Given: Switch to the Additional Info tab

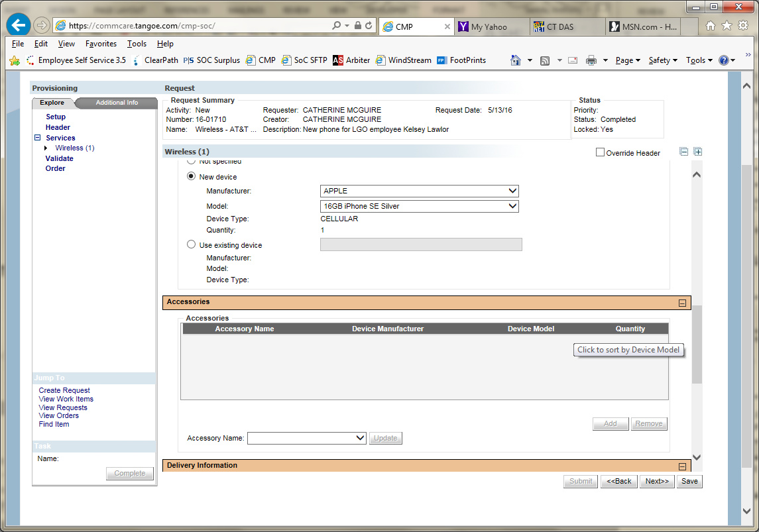Looking at the screenshot, I should [117, 103].
